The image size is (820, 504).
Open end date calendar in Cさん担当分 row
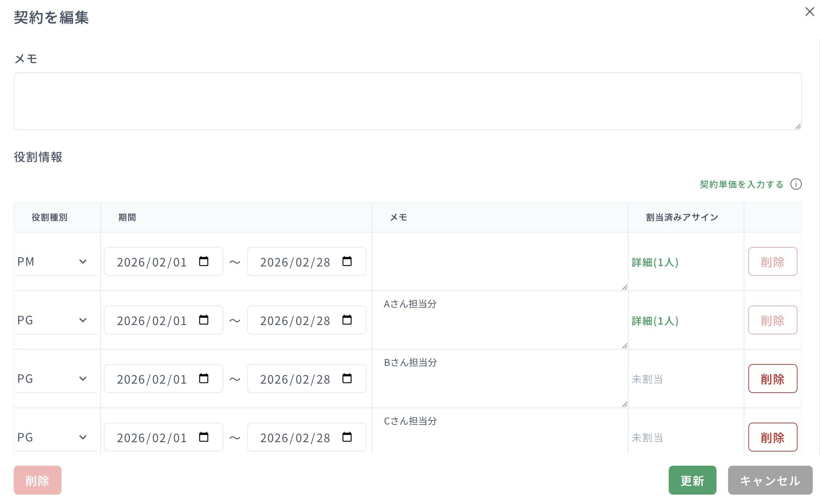(x=347, y=437)
